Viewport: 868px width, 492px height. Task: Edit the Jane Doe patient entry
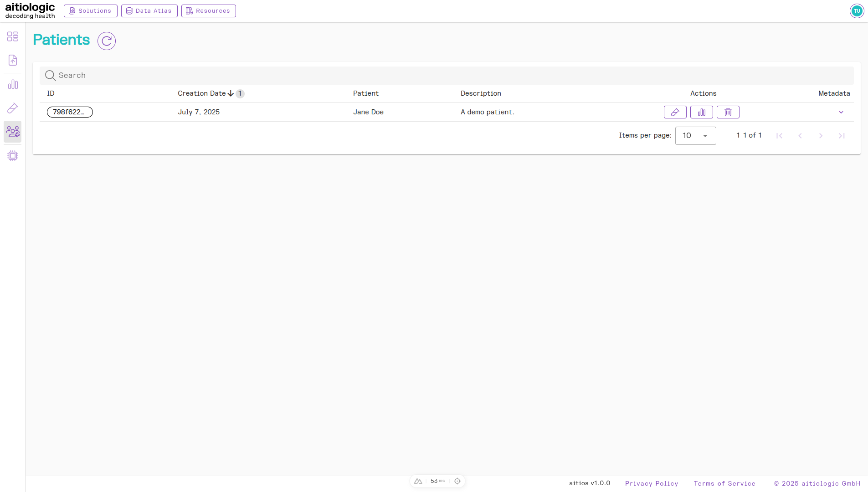point(675,112)
